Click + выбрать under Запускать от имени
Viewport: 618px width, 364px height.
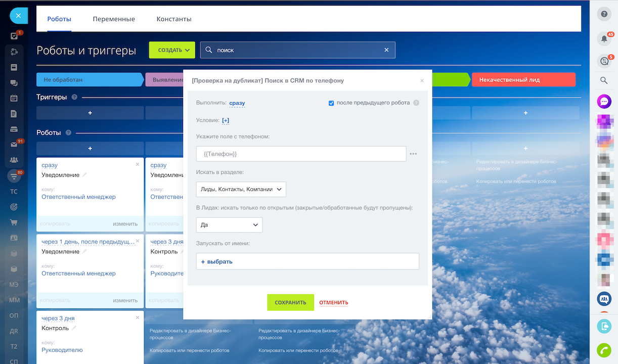[217, 261]
